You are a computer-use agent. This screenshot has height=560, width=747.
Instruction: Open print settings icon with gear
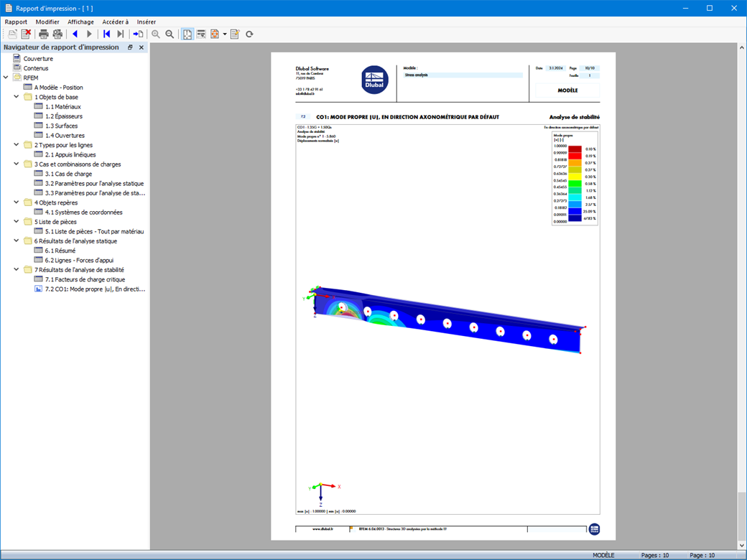[57, 34]
